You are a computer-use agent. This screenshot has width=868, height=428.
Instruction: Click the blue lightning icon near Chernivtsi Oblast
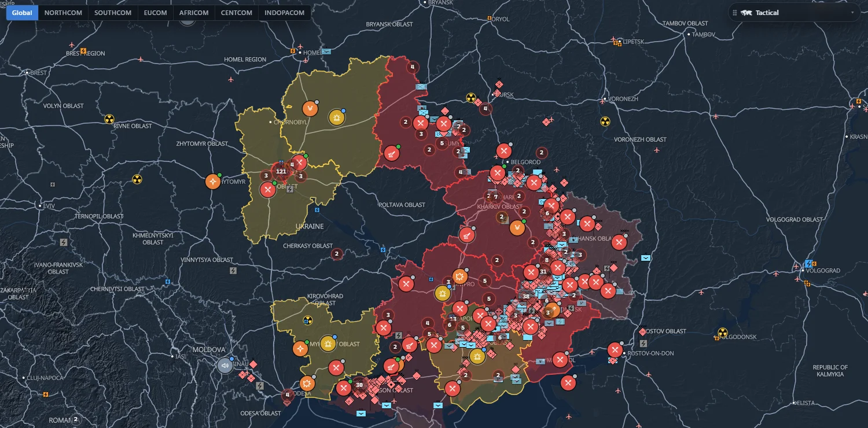click(x=168, y=282)
